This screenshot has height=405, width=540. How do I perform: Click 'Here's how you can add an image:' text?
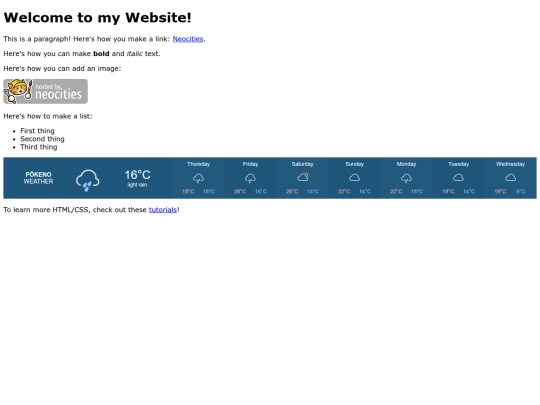[62, 69]
